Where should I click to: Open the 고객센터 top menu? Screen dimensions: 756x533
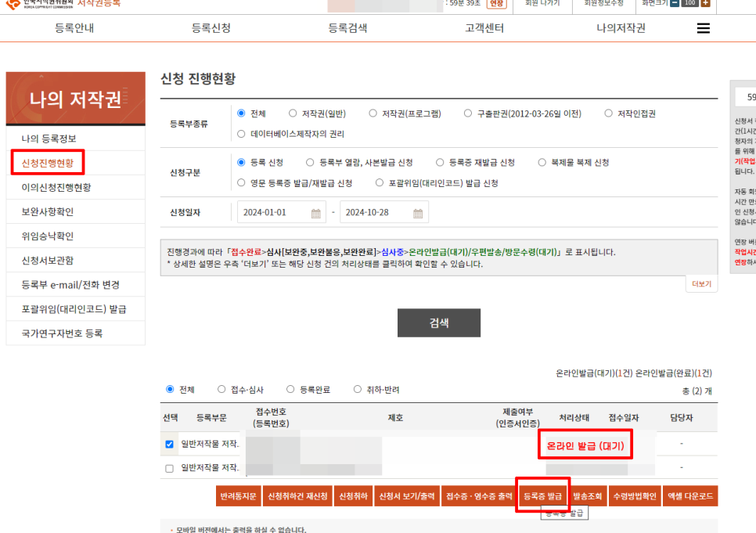coord(484,28)
